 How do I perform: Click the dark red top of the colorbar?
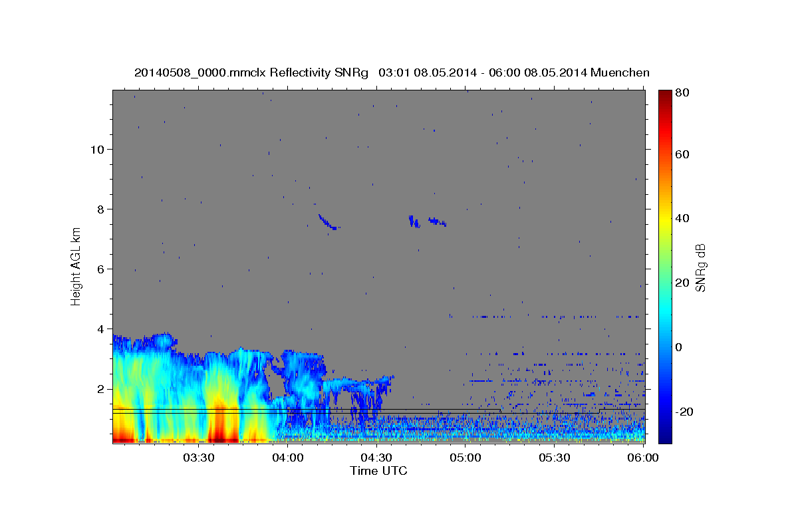tap(664, 96)
